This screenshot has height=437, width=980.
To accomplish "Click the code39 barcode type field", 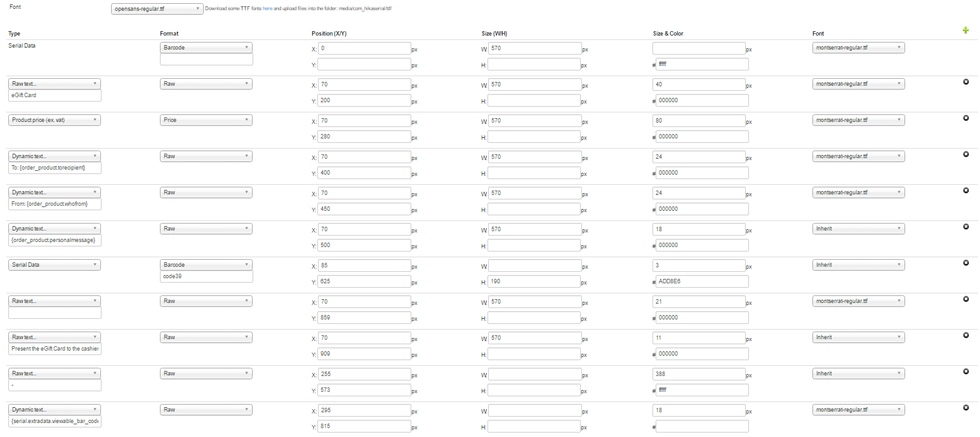I will (x=206, y=276).
